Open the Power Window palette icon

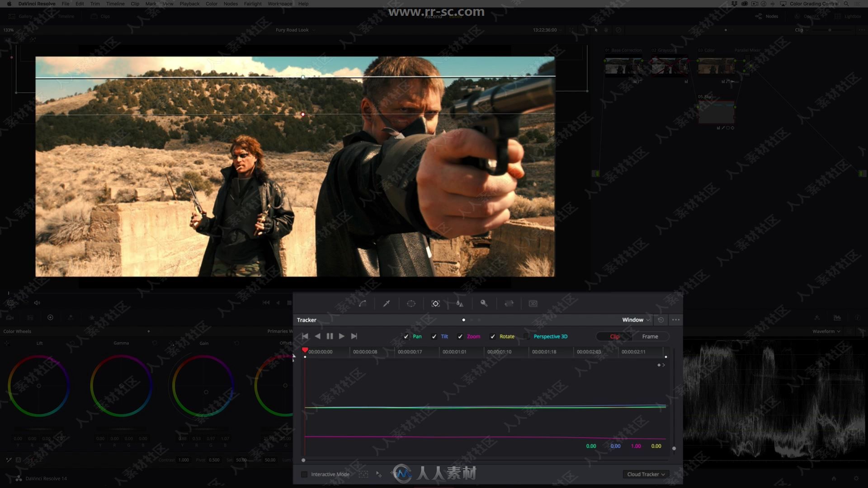pos(411,304)
